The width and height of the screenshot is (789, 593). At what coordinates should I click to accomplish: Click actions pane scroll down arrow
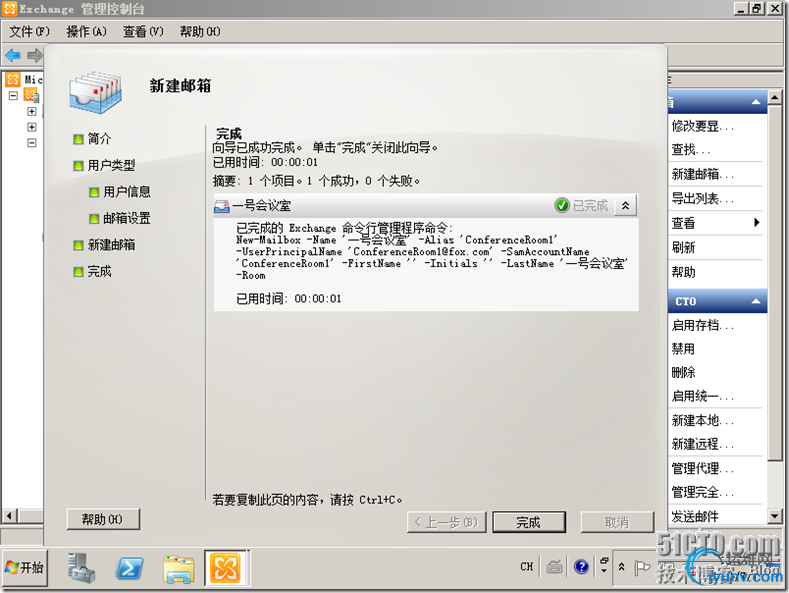[775, 515]
